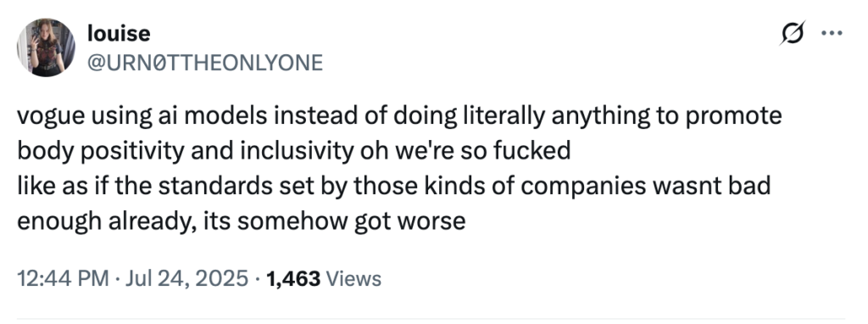The height and width of the screenshot is (324, 868).
Task: Click the 1,463 view count number
Action: (292, 278)
